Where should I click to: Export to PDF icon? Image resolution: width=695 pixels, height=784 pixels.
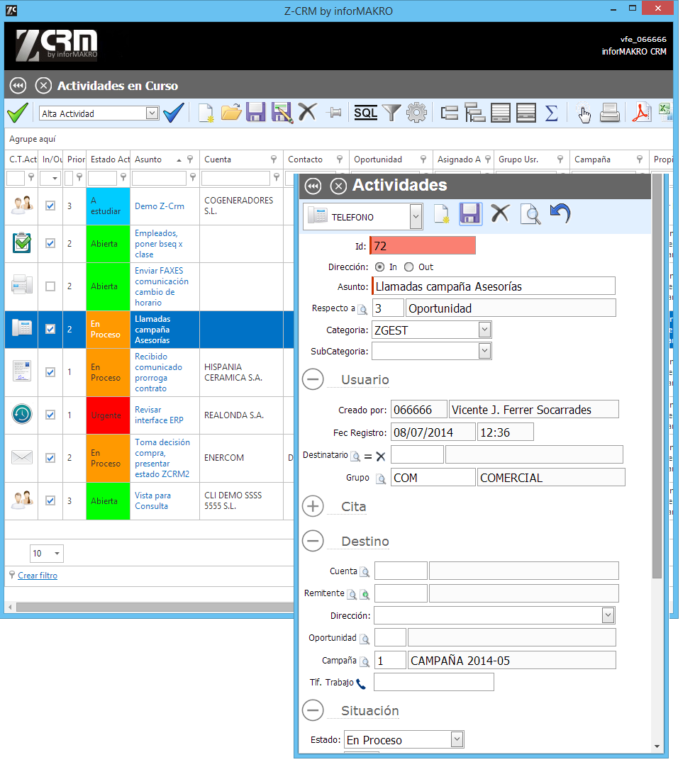click(x=641, y=113)
